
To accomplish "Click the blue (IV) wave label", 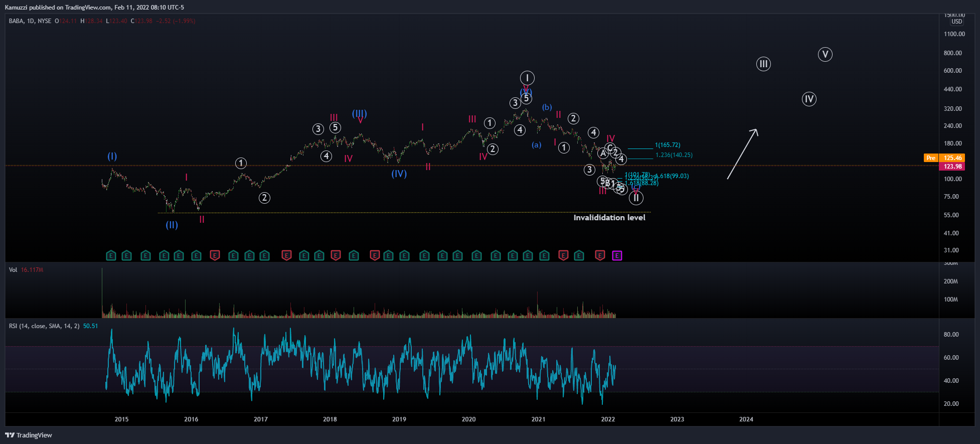I will pos(399,174).
